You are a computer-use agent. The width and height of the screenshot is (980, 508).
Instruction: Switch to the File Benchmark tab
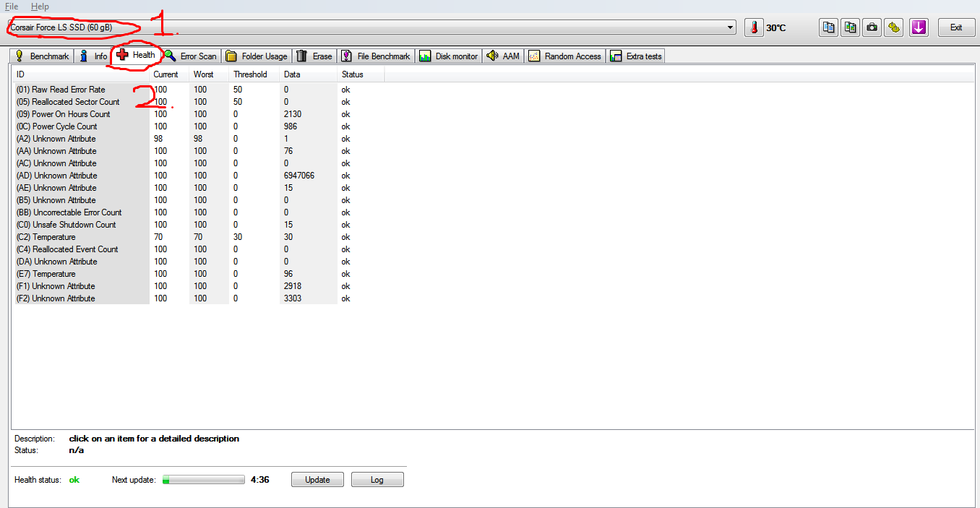pos(376,56)
